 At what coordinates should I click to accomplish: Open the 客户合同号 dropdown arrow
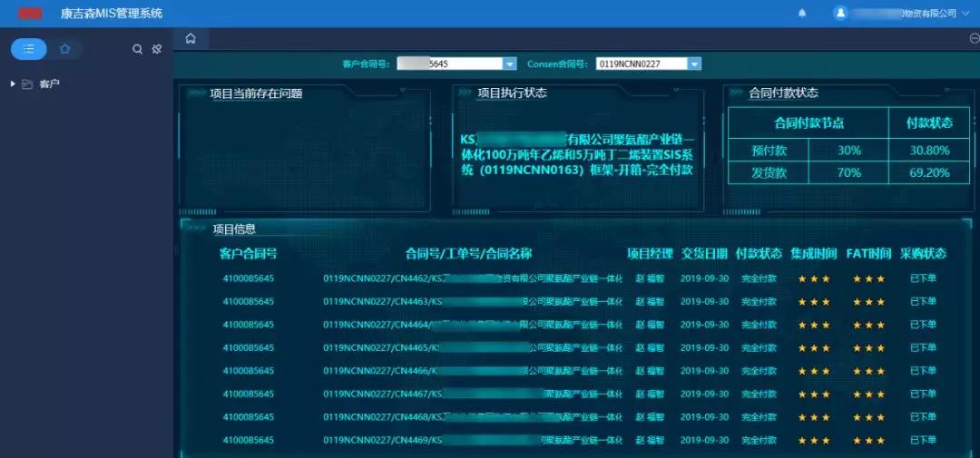(509, 64)
